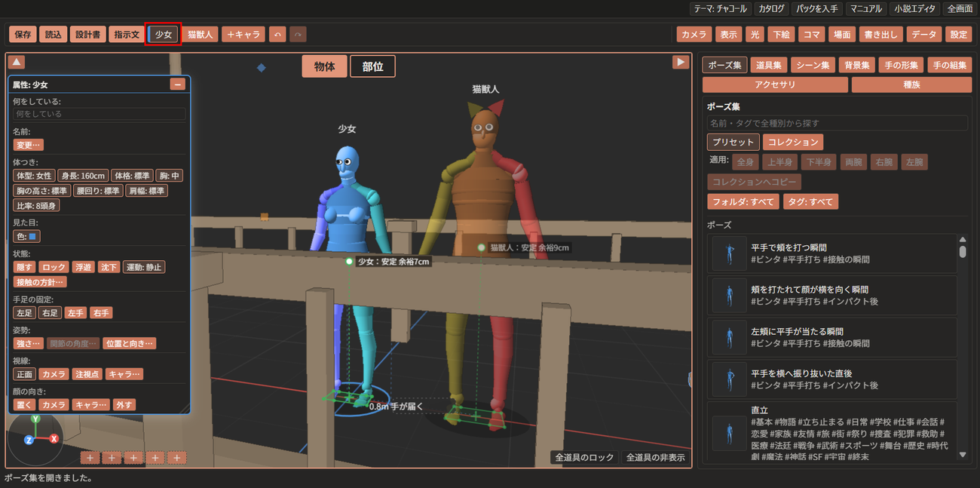Add a character with the +キャラ button
The height and width of the screenshot is (488, 980).
pyautogui.click(x=243, y=35)
